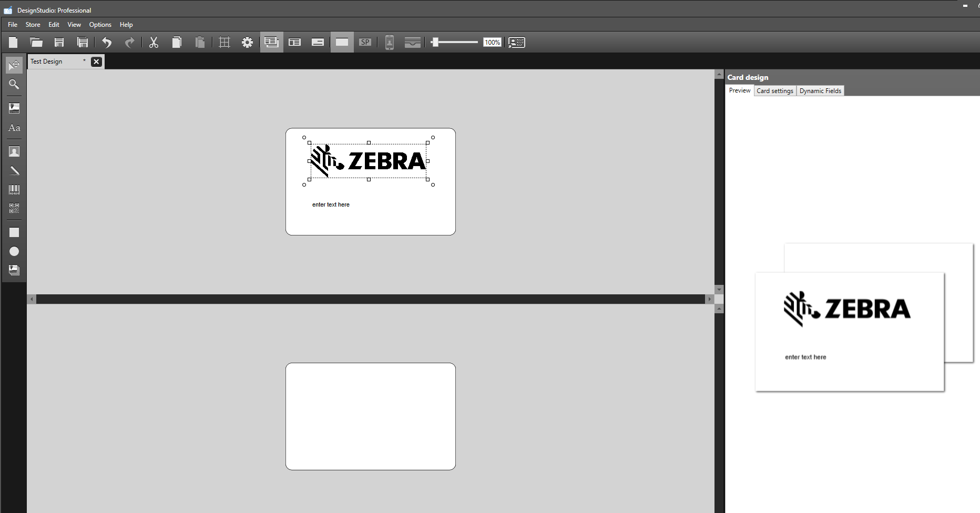Switch to the Dynamic Fields tab
The height and width of the screenshot is (513, 980).
[820, 91]
